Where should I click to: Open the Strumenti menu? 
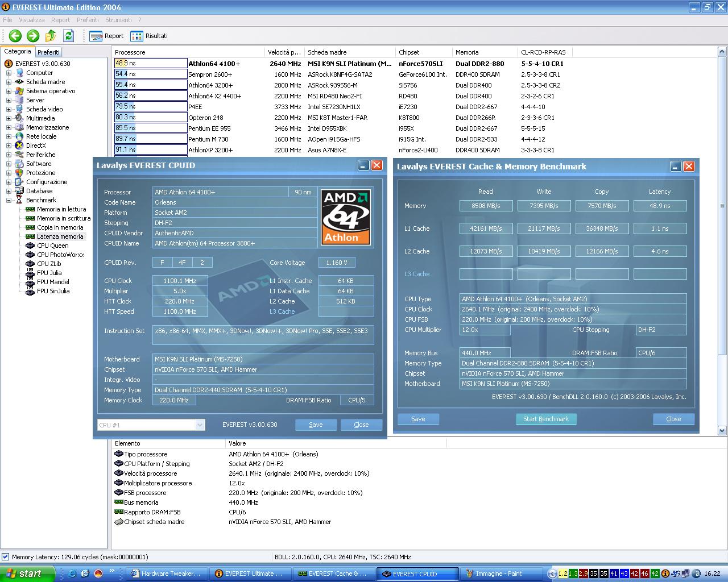118,20
